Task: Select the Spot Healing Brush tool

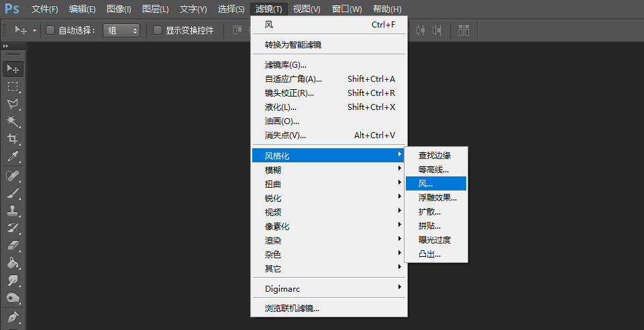Action: coord(13,176)
